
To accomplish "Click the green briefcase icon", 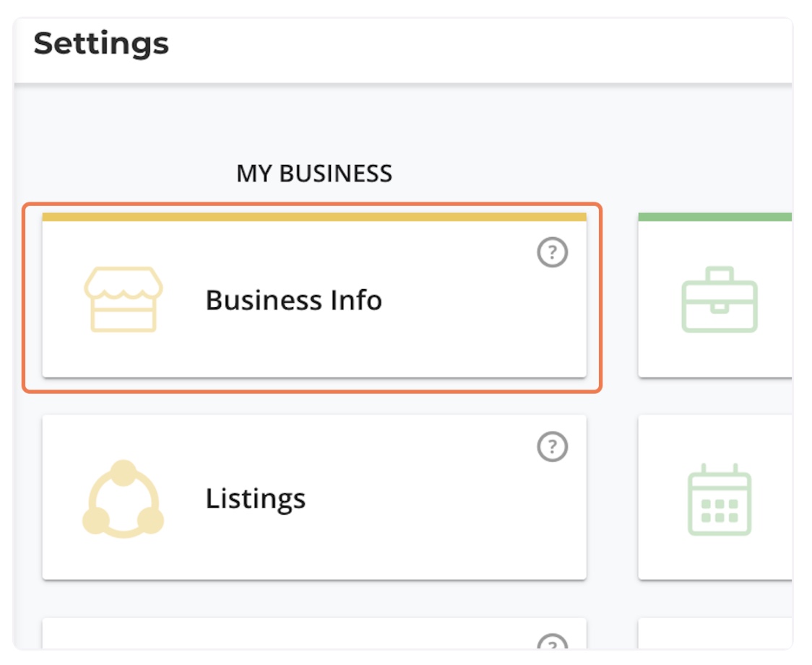I will point(719,299).
